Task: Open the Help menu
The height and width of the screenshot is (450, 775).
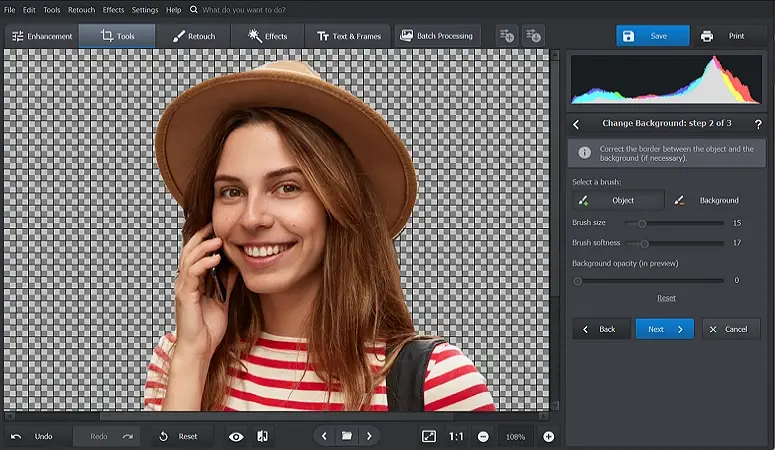Action: pos(173,9)
